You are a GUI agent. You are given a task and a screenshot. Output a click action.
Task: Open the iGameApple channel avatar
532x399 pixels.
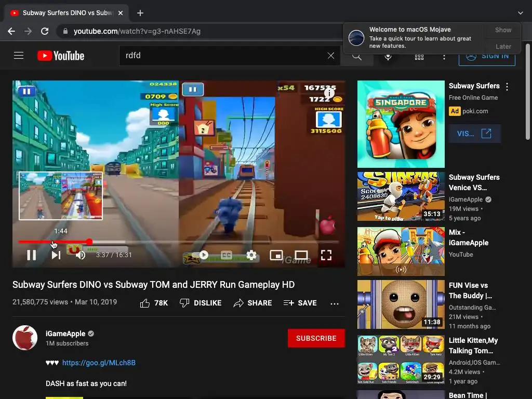[25, 338]
